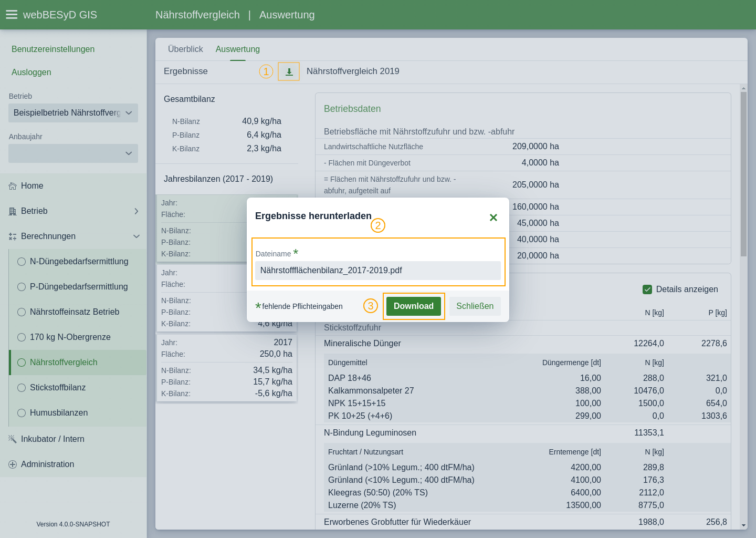Click NPK 15+15+15 row
Image resolution: width=756 pixels, height=538 pixels.
(527, 403)
